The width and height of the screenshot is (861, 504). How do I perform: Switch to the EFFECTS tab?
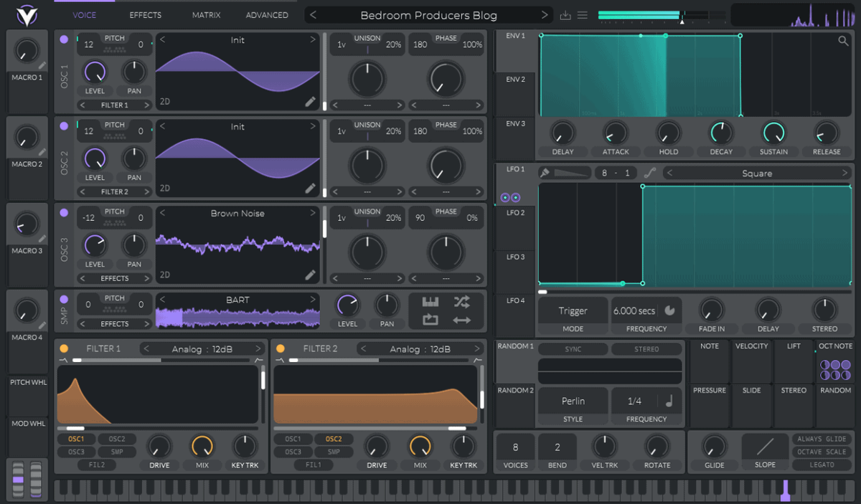[x=145, y=14]
